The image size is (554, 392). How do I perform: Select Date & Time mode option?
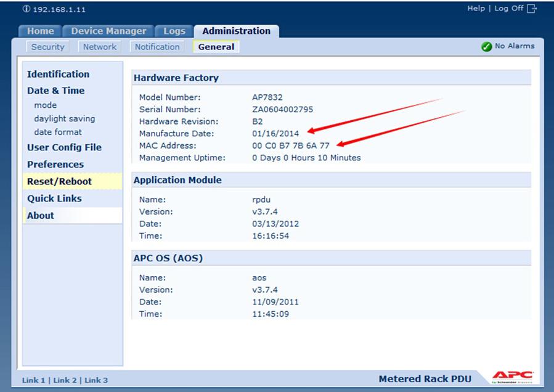coord(45,105)
